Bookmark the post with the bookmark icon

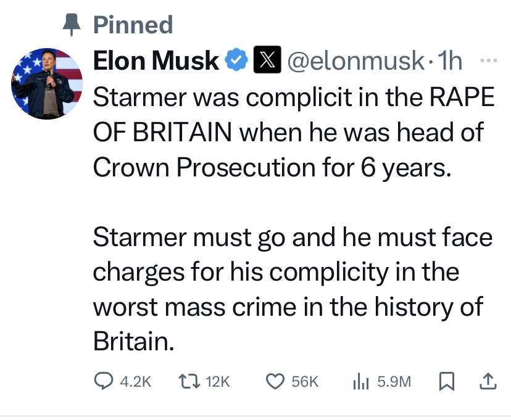pos(446,381)
